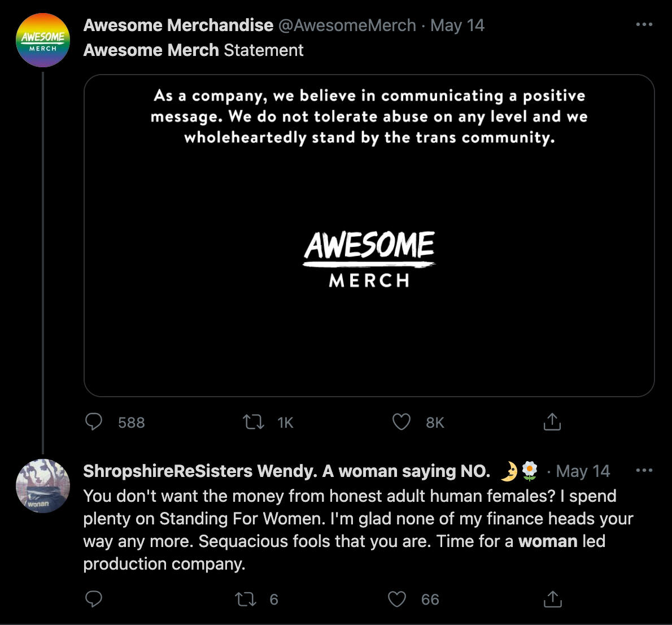The image size is (672, 625).
Task: Open the May 14 timestamp on Wendy's reply
Action: coord(583,471)
